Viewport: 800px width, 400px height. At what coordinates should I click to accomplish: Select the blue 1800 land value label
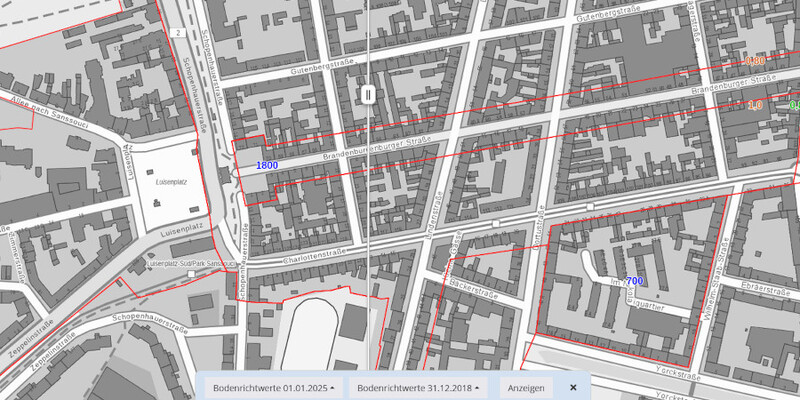(x=267, y=165)
